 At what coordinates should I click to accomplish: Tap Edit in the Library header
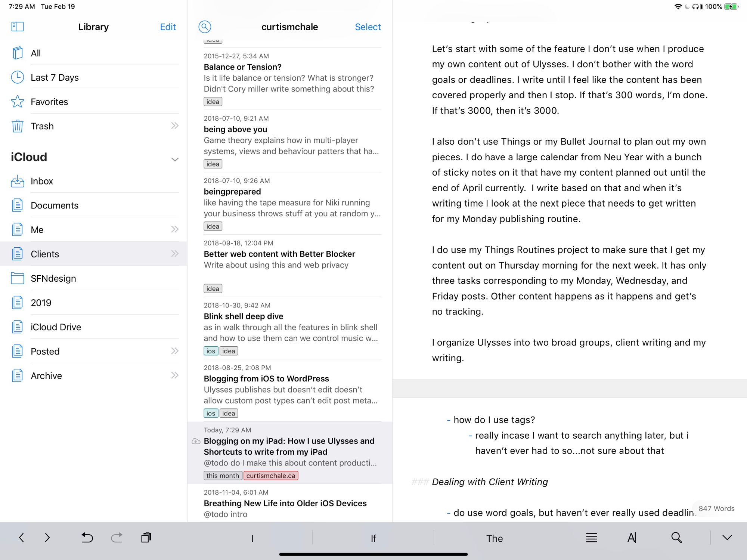pos(168,27)
